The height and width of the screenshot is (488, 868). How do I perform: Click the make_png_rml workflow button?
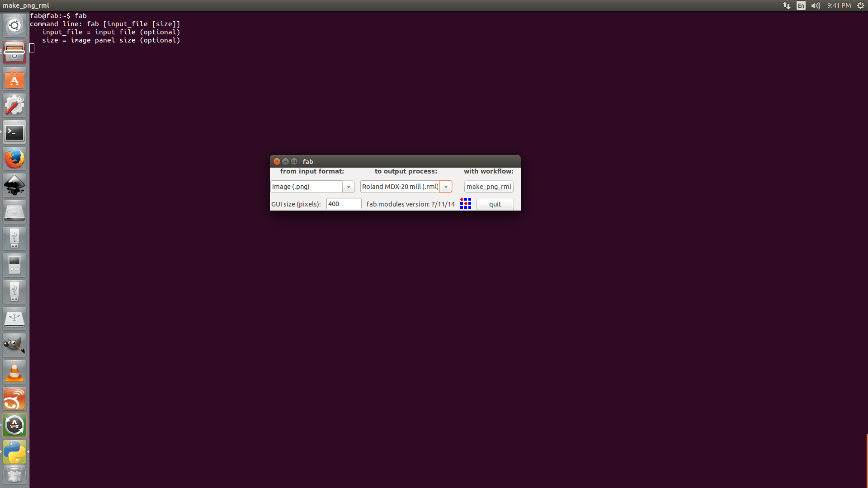(488, 187)
